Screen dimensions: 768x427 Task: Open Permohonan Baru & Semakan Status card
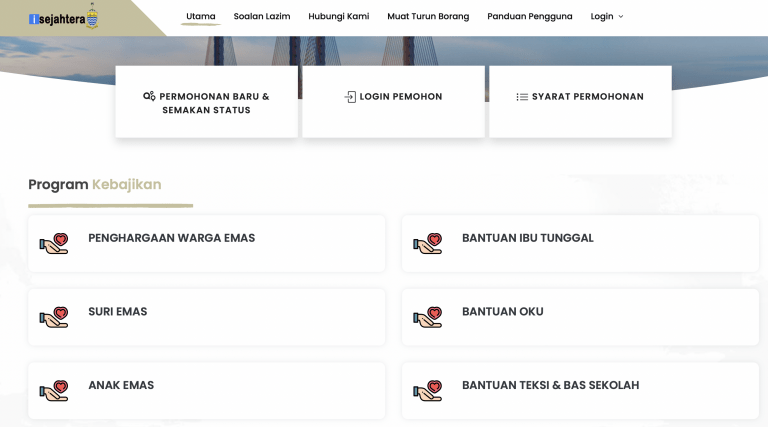[x=207, y=102]
